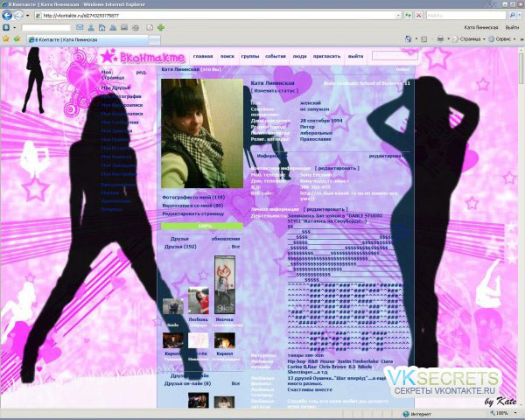Open the главная menu item
The width and height of the screenshot is (525, 420).
click(203, 56)
